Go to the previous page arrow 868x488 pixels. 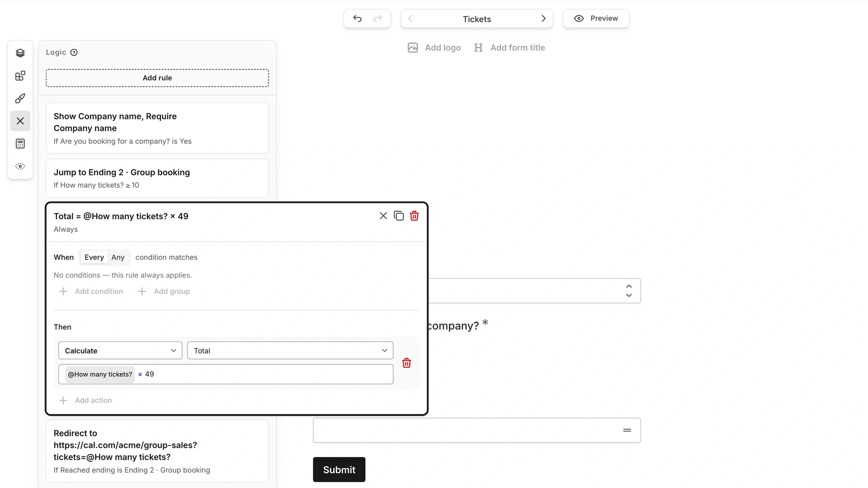(410, 19)
